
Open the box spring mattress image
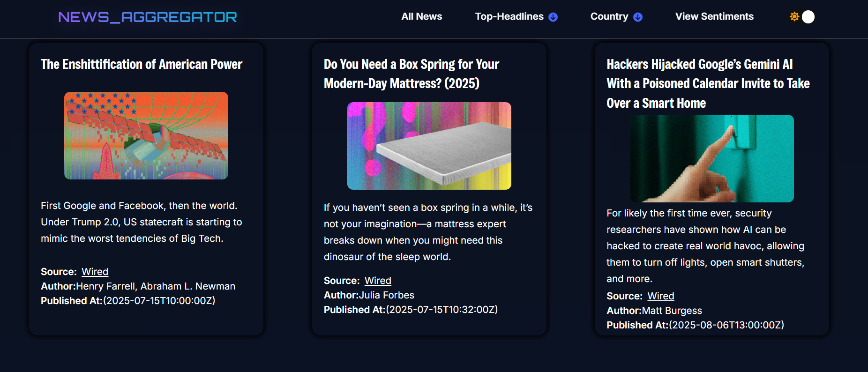coord(429,146)
